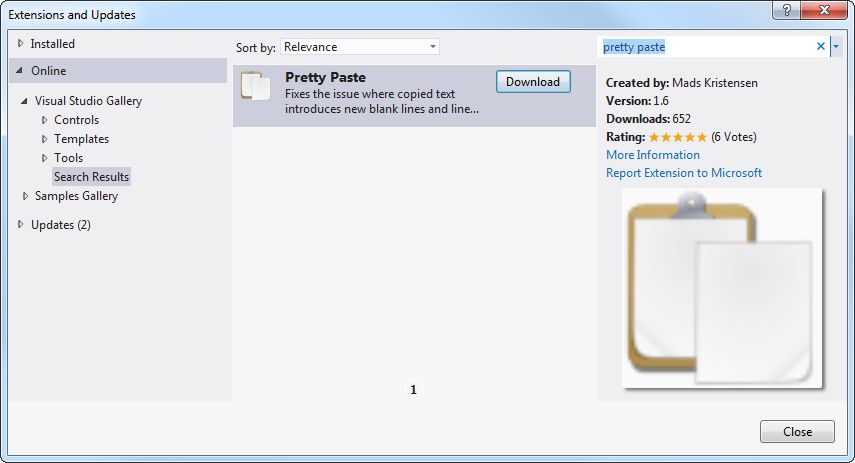Expand the Templates tree node

point(45,139)
